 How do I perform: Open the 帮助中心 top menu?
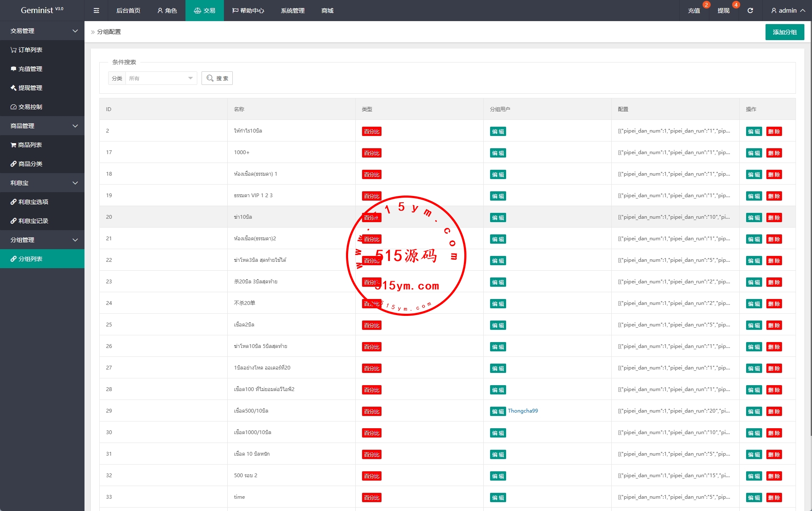tap(248, 11)
